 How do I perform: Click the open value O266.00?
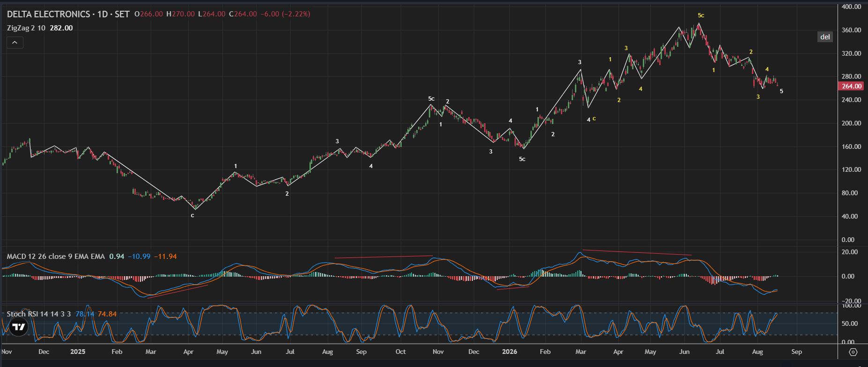pos(148,14)
